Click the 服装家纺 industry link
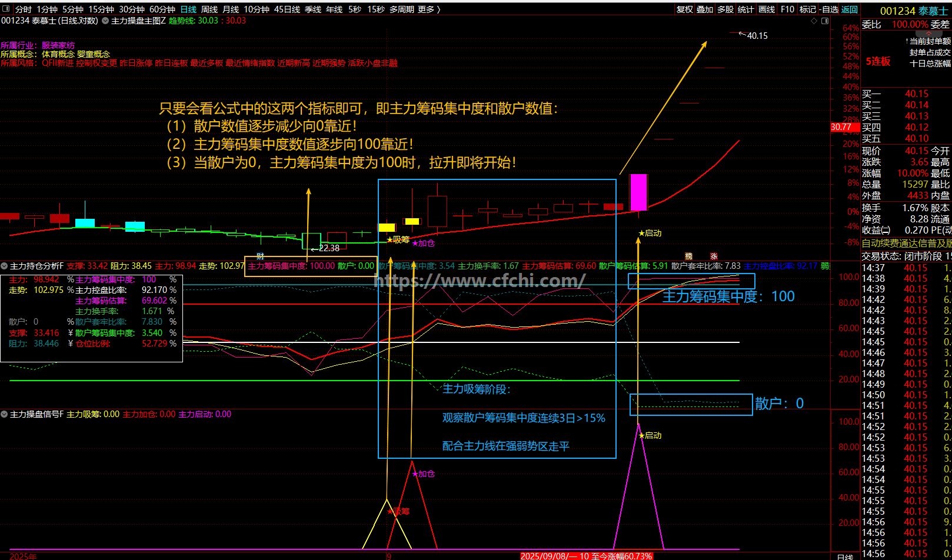 coord(58,45)
